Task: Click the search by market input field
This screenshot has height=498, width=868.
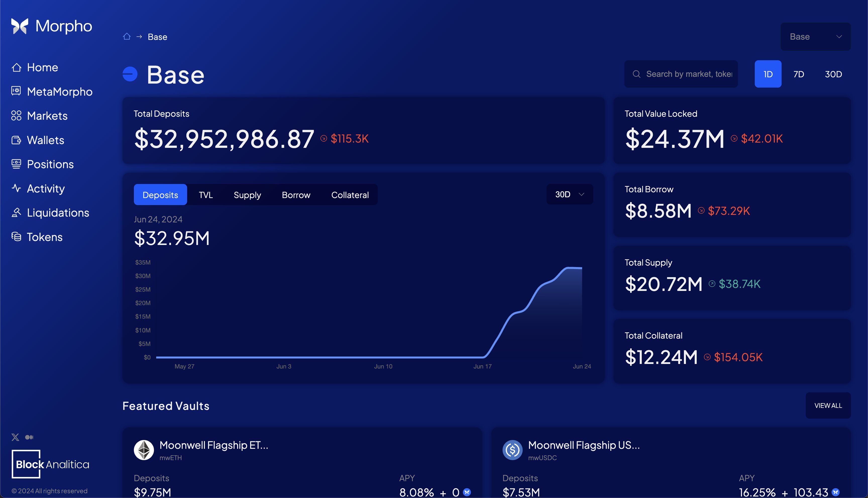Action: (x=681, y=74)
